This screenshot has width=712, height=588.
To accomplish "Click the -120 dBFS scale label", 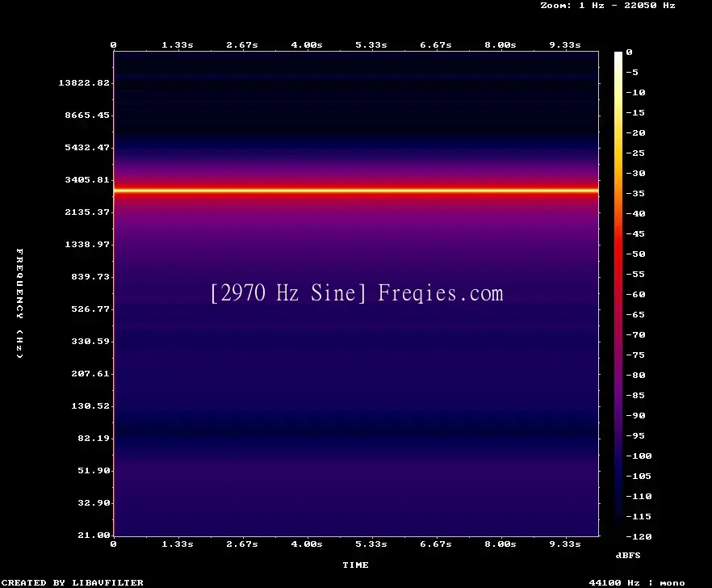I will [639, 536].
